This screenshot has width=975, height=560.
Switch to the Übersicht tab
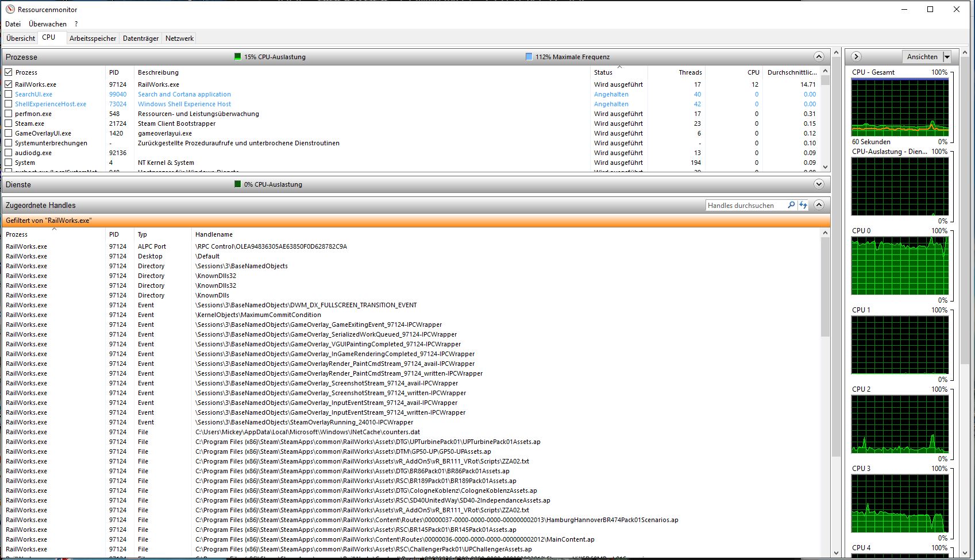(x=21, y=38)
